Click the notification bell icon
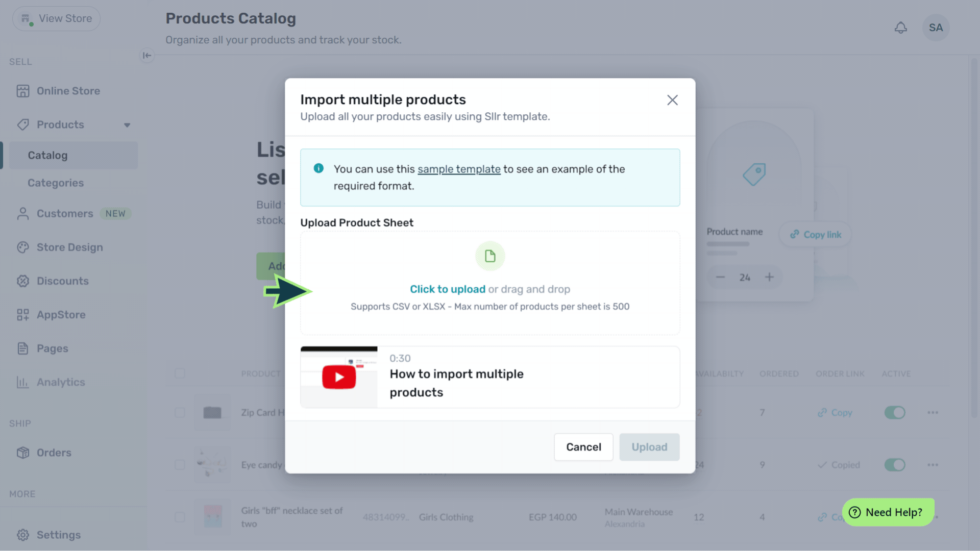This screenshot has height=551, width=980. [x=900, y=28]
